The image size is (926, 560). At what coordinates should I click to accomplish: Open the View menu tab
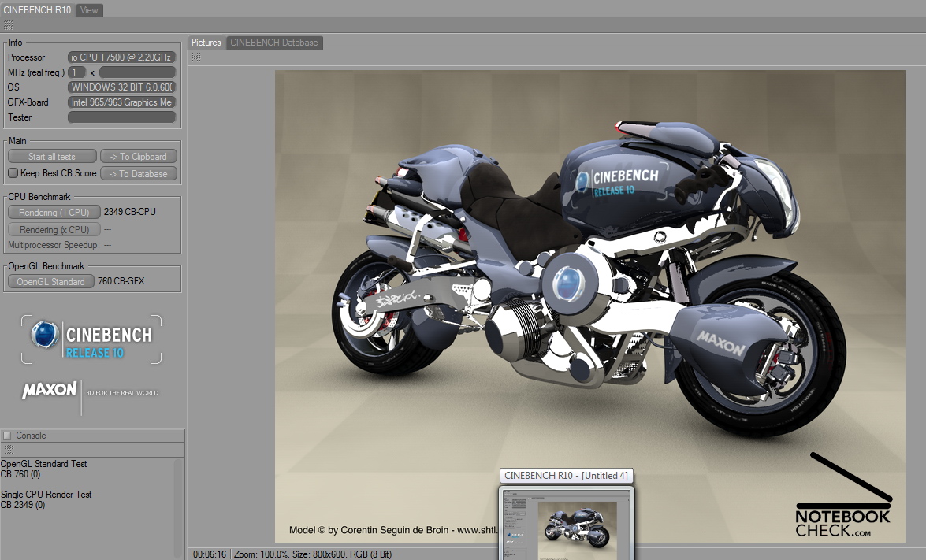89,10
